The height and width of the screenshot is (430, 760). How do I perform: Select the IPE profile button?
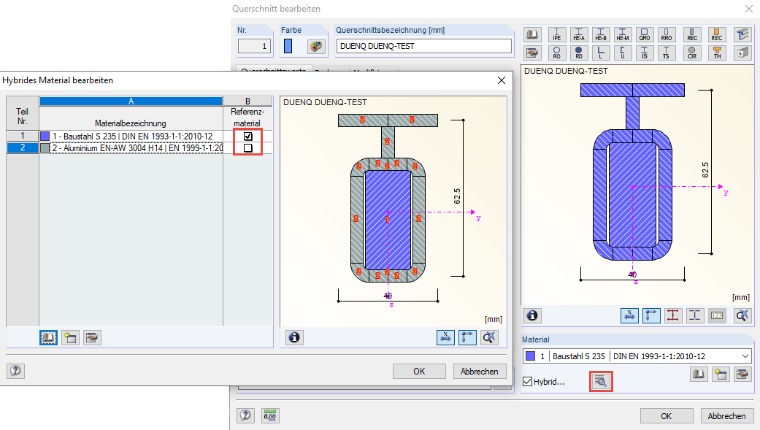[x=556, y=34]
